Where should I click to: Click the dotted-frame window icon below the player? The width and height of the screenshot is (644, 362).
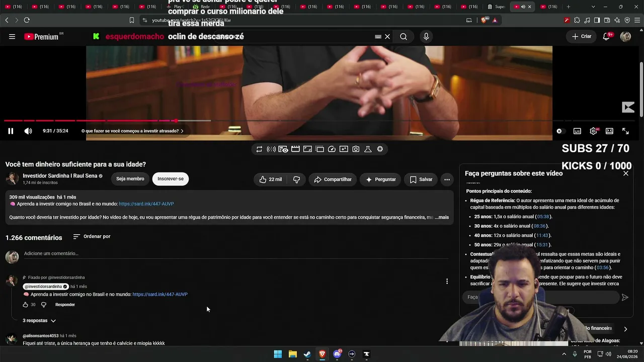tap(319, 149)
